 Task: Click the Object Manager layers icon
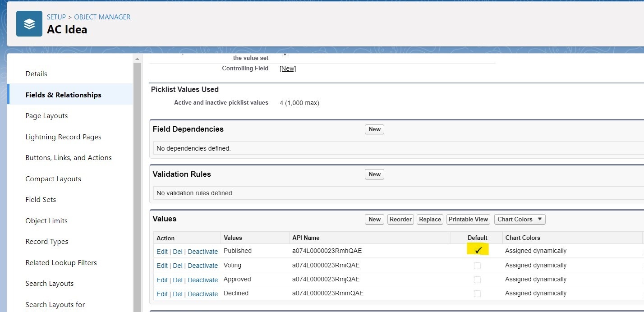click(x=29, y=24)
